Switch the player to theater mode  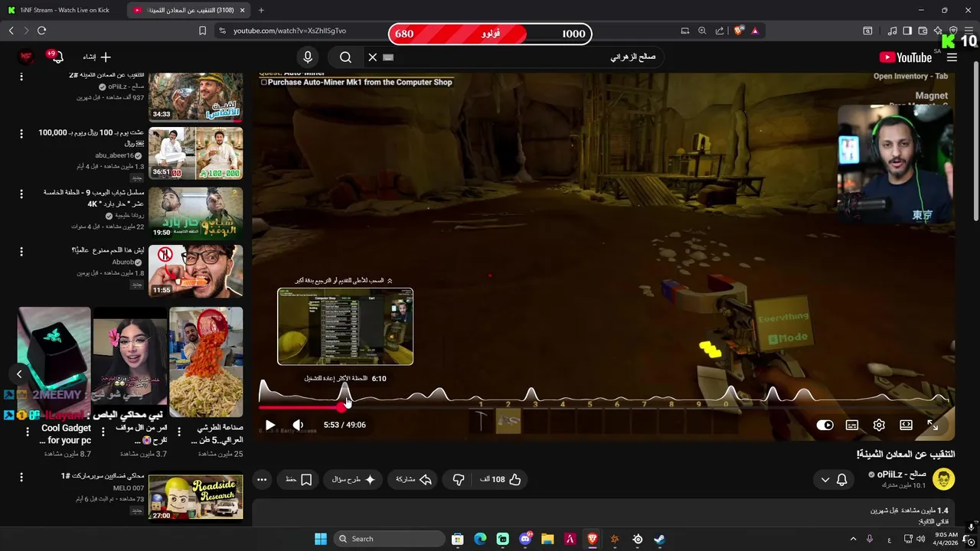[x=906, y=425]
